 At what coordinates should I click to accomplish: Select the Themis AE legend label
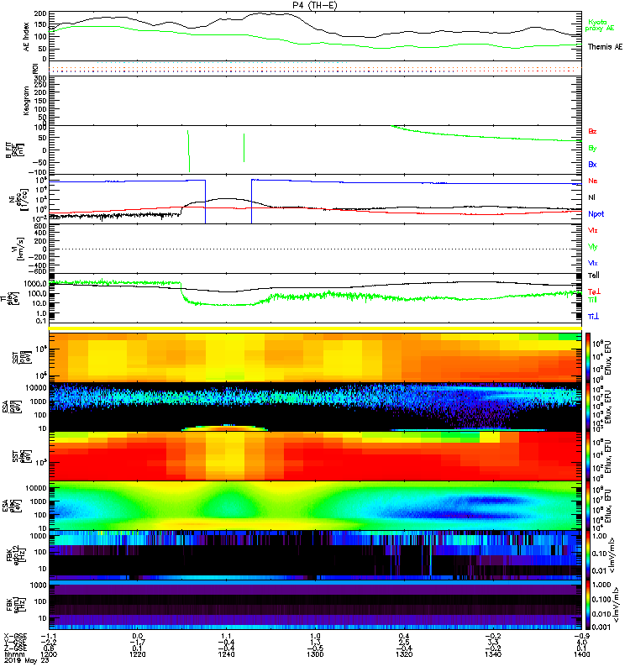(x=605, y=47)
